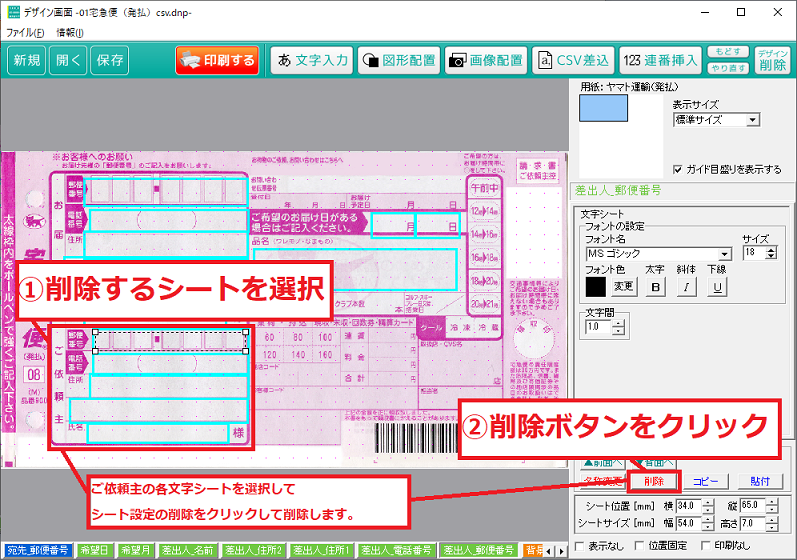Switch to 差出人_名前 sheet tab
Screen dimensions: 797x560
pyautogui.click(x=188, y=550)
